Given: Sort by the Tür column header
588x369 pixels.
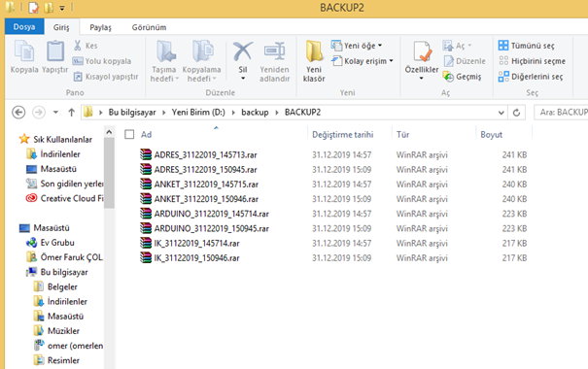Looking at the screenshot, I should [402, 134].
